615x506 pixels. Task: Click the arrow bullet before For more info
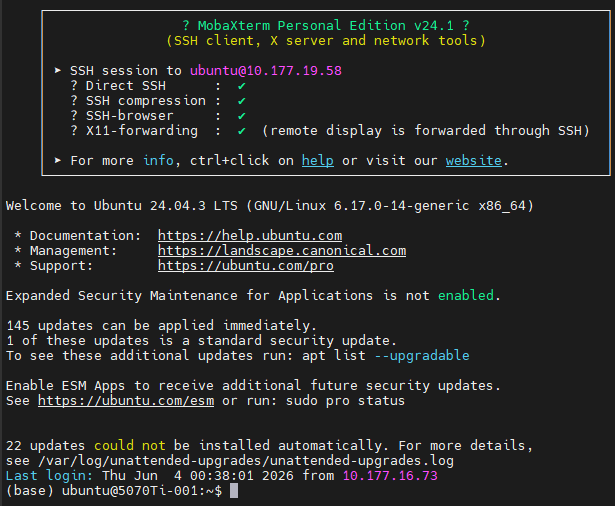click(58, 160)
